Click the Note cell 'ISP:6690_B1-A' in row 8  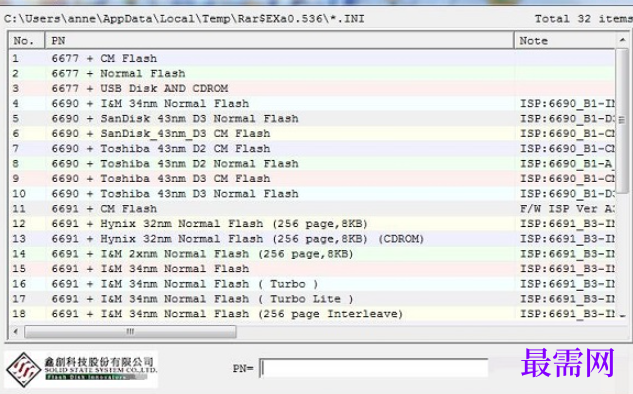566,163
